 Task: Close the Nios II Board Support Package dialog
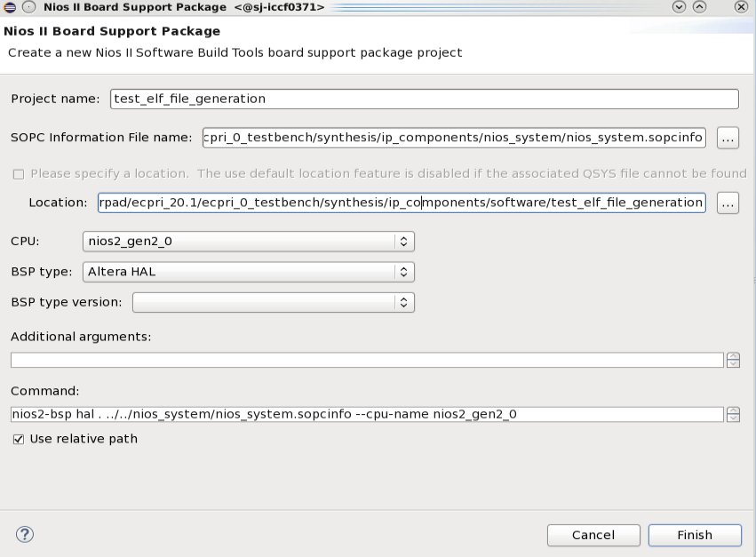(741, 7)
